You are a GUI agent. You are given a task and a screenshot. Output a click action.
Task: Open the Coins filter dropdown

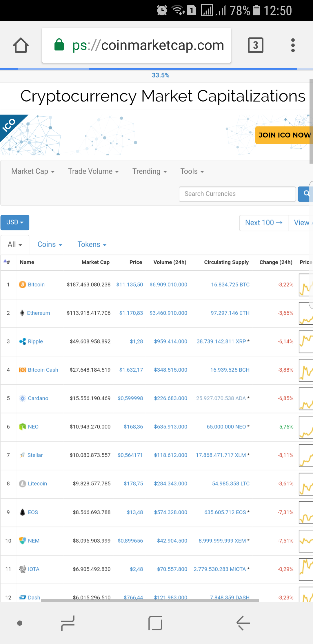[x=50, y=245]
